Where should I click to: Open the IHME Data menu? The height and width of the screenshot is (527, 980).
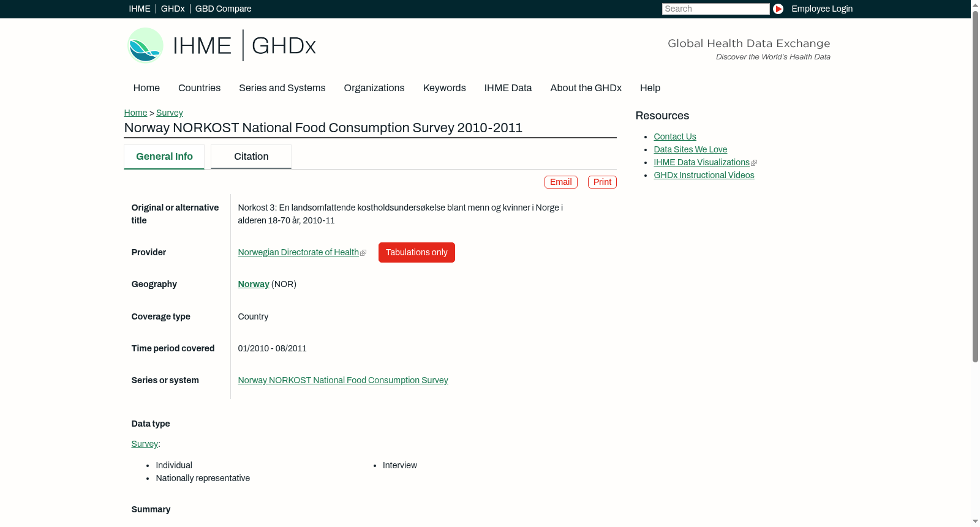tap(508, 88)
